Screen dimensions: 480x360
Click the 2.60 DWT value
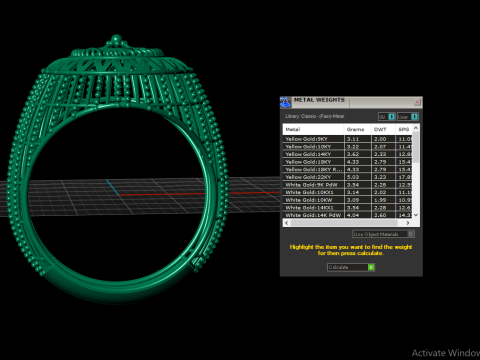point(380,215)
